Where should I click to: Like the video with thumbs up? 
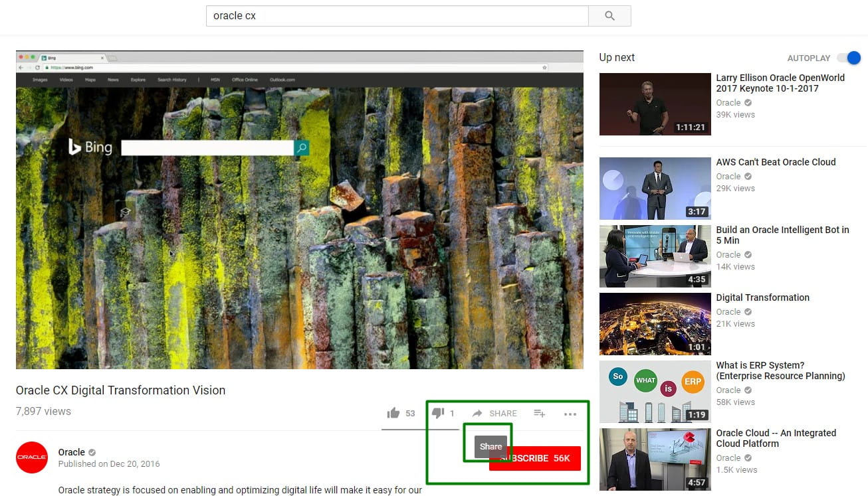click(x=393, y=414)
